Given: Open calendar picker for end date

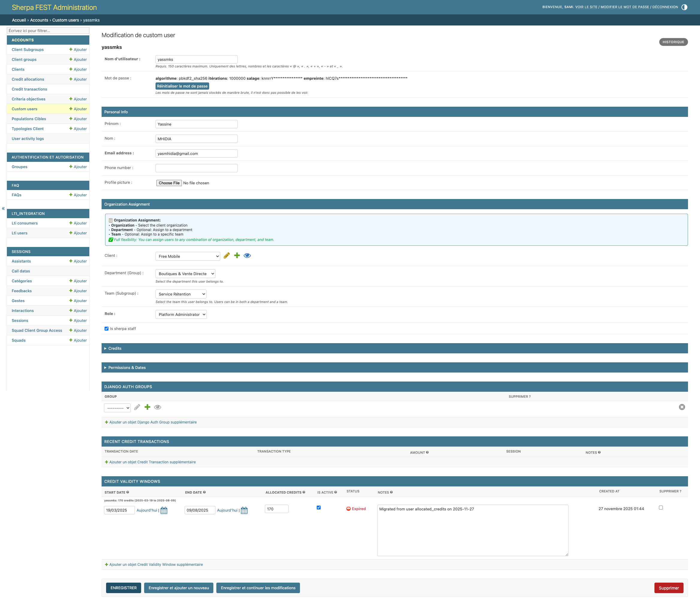Looking at the screenshot, I should (x=244, y=510).
